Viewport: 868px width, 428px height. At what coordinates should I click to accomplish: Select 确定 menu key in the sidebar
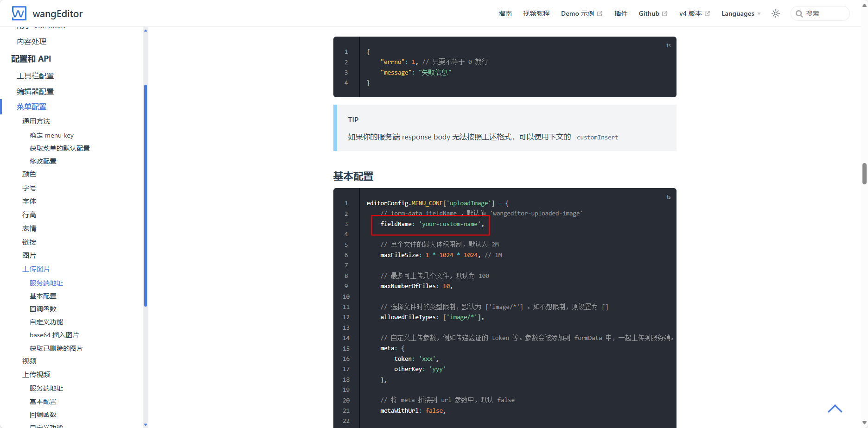tap(51, 135)
